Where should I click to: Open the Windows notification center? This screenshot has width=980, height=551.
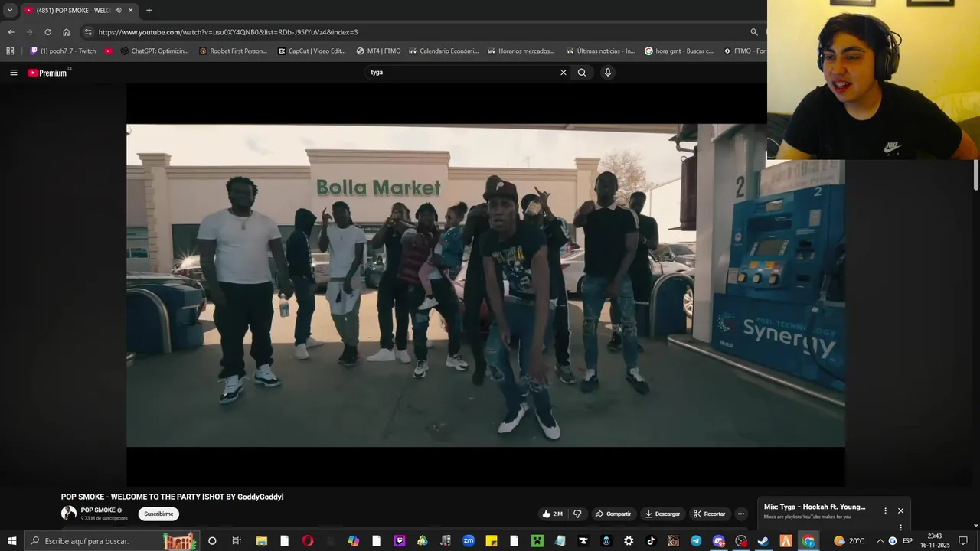(963, 541)
